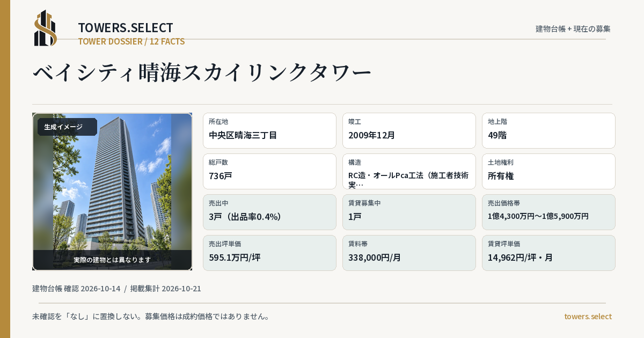Image resolution: width=644 pixels, height=338 pixels.
Task: Select the 所在地 card with 中央区晴海三丁目
Action: click(x=269, y=130)
